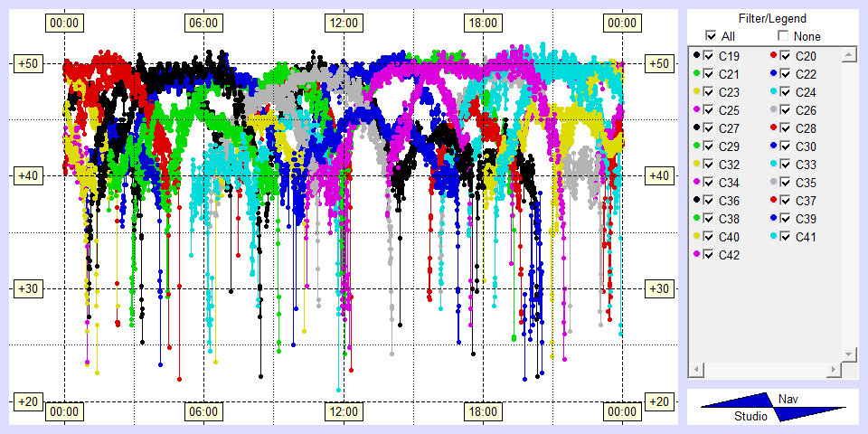
Task: Click the Nav Studio logo
Action: click(x=773, y=408)
